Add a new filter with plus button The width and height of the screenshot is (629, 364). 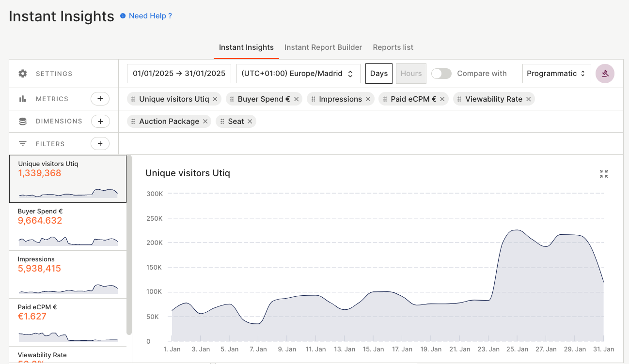pyautogui.click(x=100, y=144)
